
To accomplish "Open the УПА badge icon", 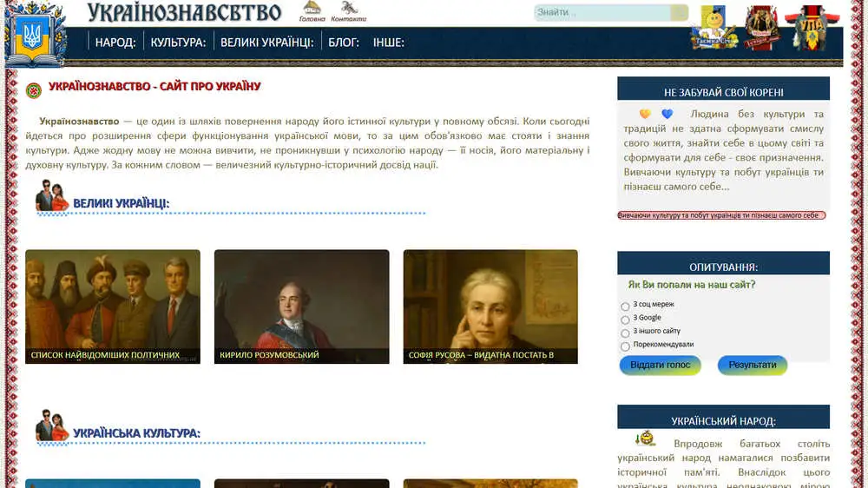I will click(811, 28).
